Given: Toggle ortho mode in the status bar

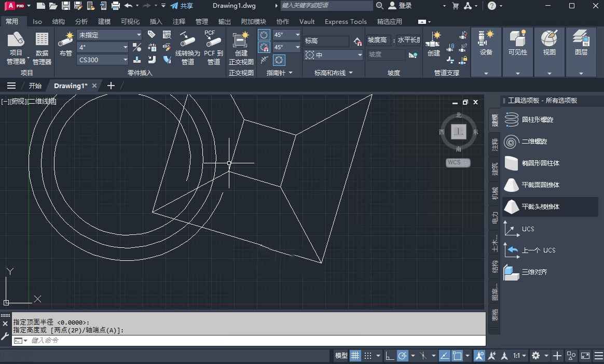Looking at the screenshot, I should (390, 356).
